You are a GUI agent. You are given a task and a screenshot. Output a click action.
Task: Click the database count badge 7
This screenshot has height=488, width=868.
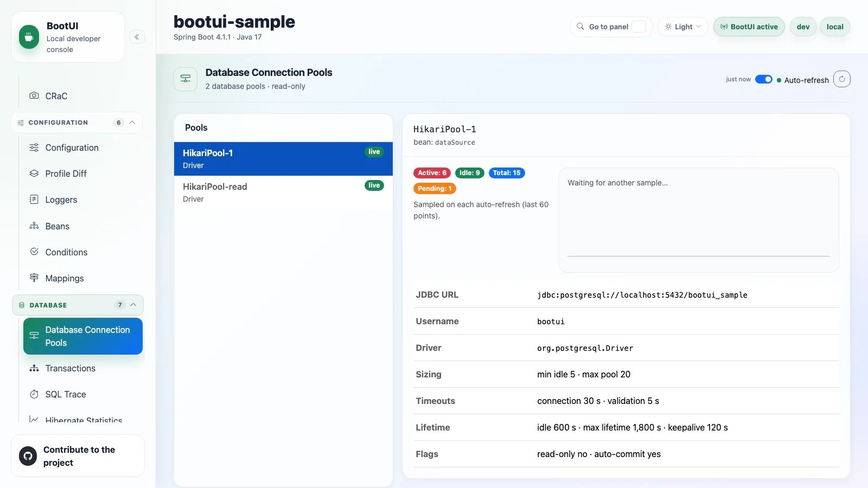[x=120, y=305]
